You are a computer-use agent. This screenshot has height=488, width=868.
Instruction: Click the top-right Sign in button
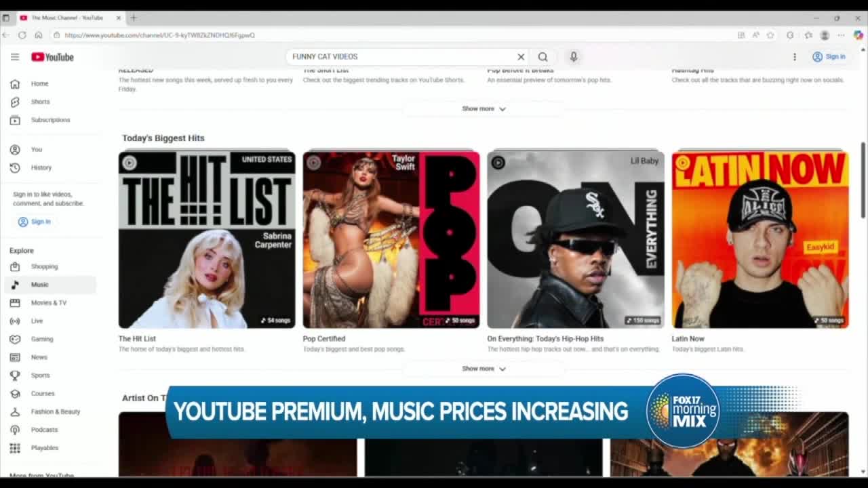point(829,57)
